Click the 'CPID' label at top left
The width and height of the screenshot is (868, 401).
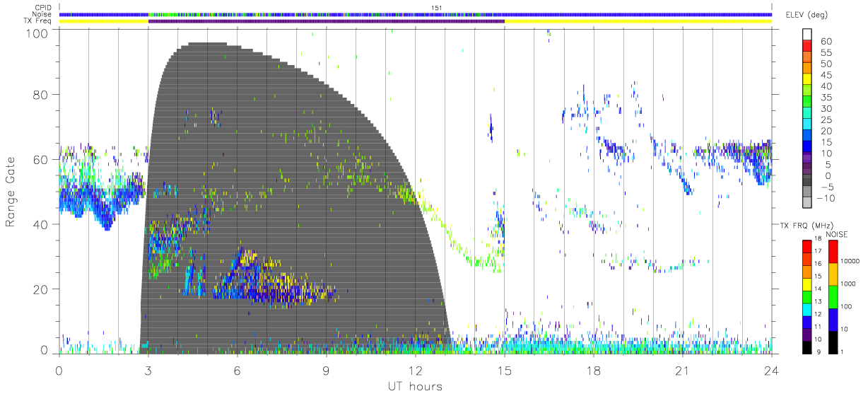[44, 8]
